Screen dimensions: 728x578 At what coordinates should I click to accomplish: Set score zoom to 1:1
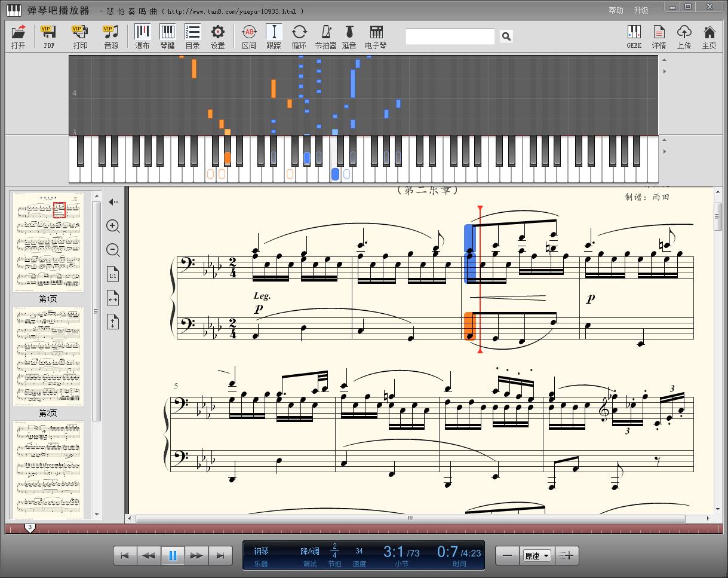pos(113,274)
